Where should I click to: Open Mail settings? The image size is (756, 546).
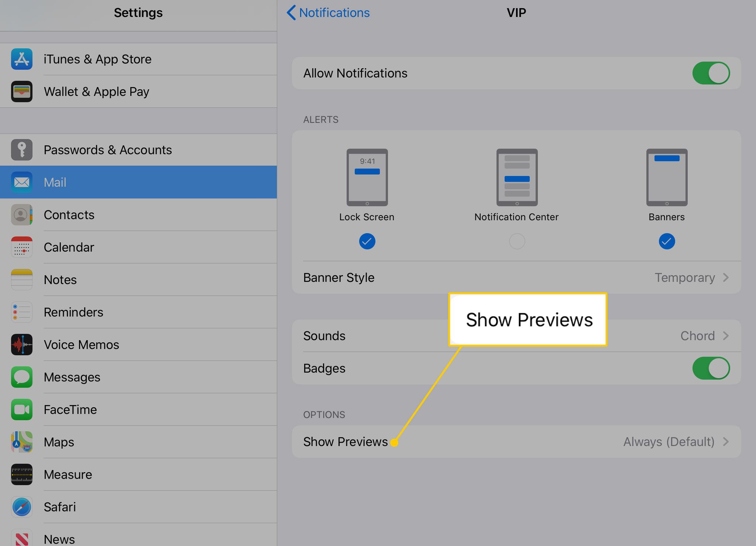137,182
